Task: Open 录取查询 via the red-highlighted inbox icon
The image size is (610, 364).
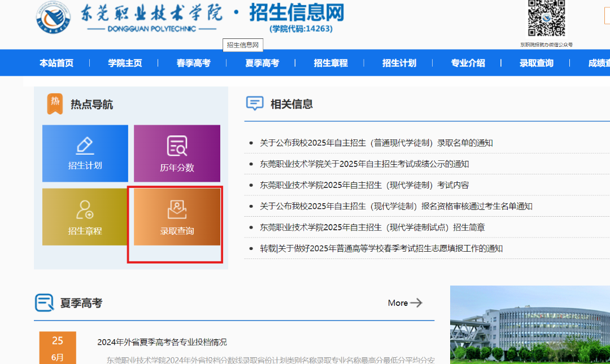Action: [x=177, y=208]
